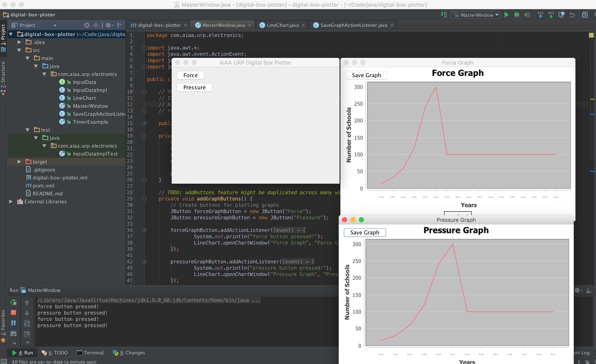This screenshot has height=364, width=596.
Task: Show VCS history popup icon
Action: coord(561,15)
